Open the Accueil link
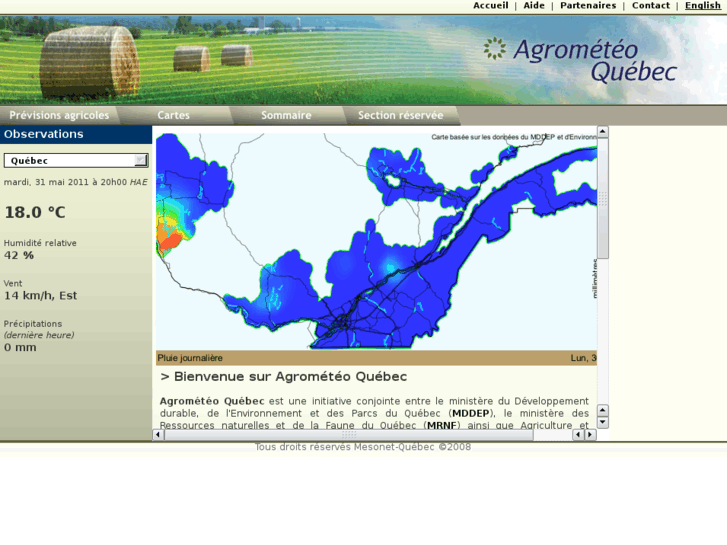Viewport: 727px width, 545px height. 491,6
